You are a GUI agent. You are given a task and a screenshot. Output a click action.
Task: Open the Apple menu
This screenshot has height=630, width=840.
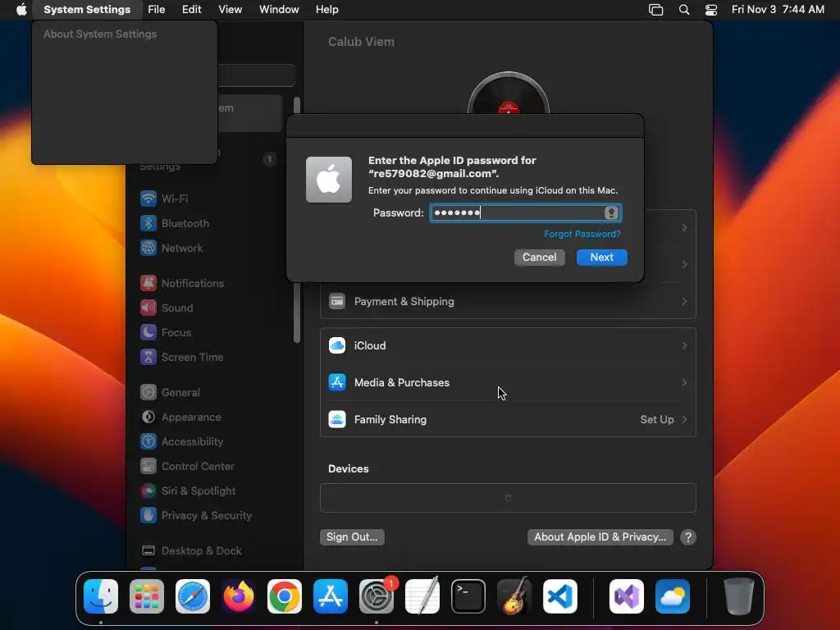[x=21, y=10]
